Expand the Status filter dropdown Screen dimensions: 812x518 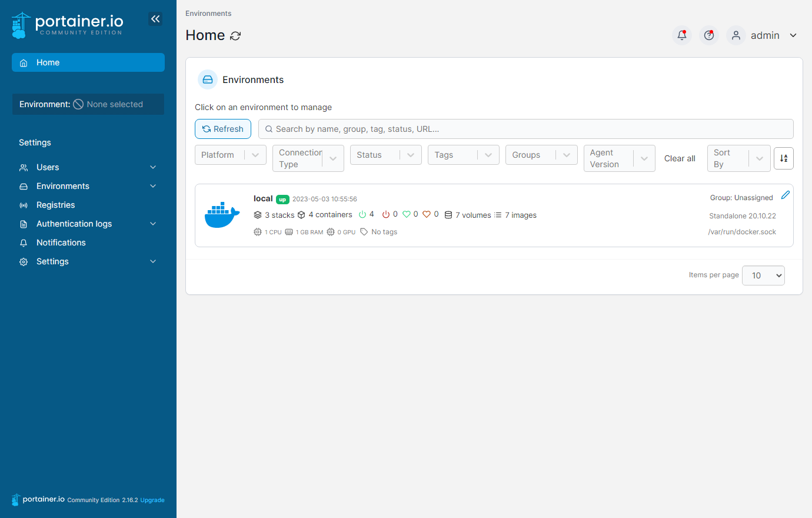coord(385,154)
